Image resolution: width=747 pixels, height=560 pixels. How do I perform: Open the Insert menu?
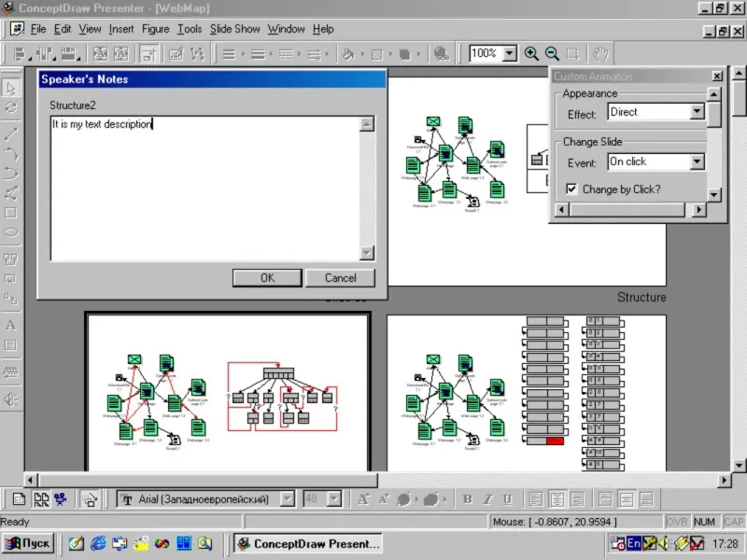tap(121, 29)
